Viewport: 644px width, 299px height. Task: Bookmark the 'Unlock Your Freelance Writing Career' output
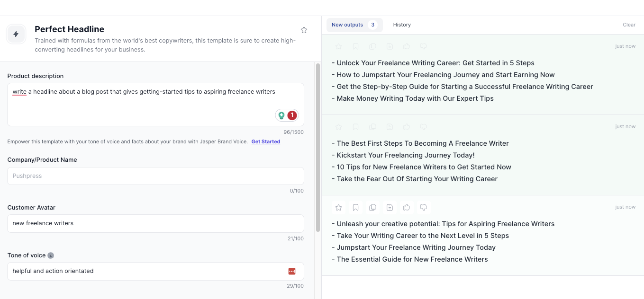[355, 46]
